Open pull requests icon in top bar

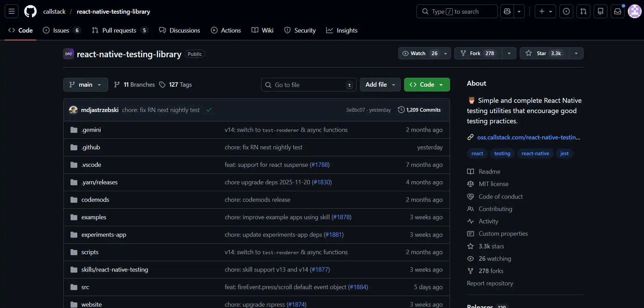(583, 11)
